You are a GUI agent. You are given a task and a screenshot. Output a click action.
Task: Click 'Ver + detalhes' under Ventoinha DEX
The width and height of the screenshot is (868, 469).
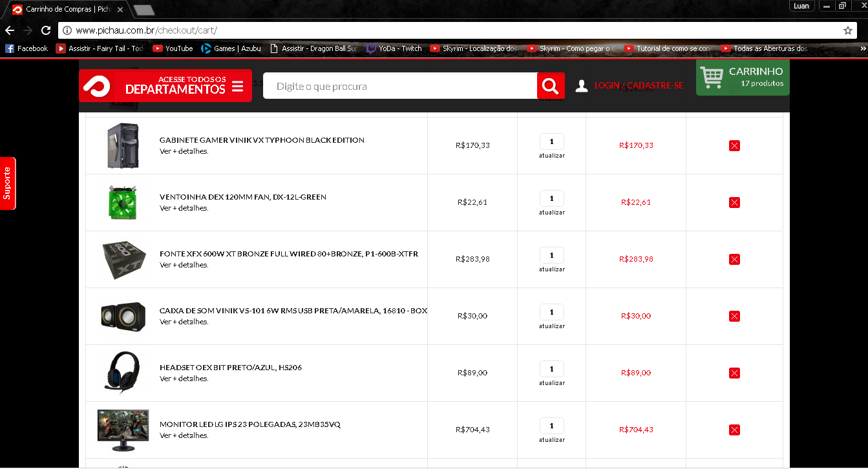[x=184, y=208]
